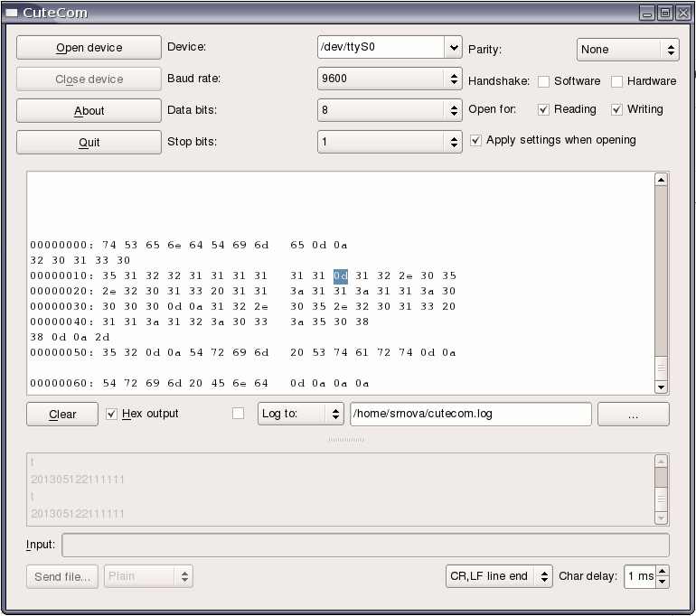The width and height of the screenshot is (696, 616).
Task: Quit the CuteCom application
Action: pyautogui.click(x=89, y=143)
